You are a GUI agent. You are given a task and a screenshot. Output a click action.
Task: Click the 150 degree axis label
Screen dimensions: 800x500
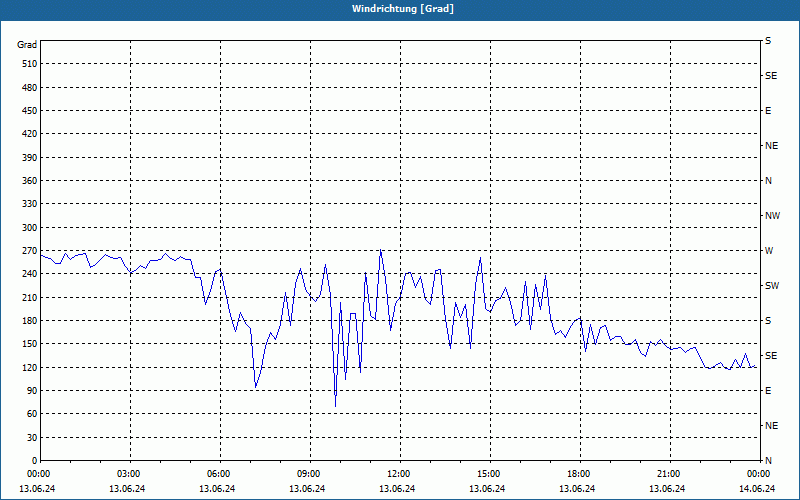(x=30, y=344)
